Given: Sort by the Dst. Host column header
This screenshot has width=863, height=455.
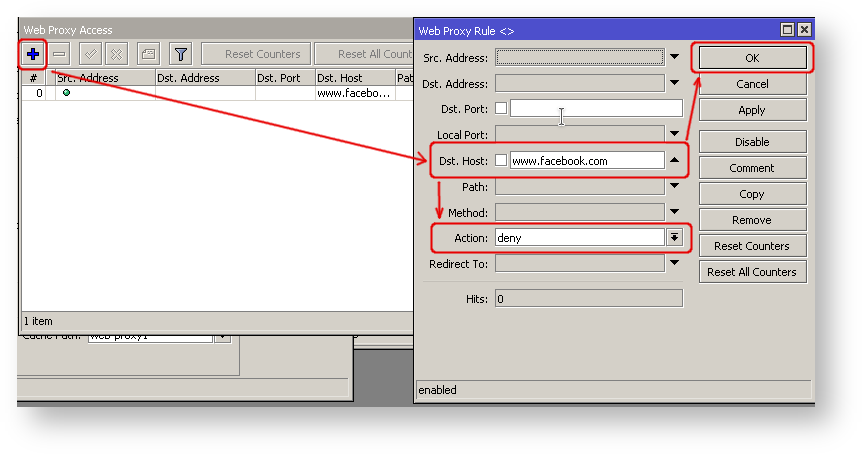Looking at the screenshot, I should click(353, 78).
